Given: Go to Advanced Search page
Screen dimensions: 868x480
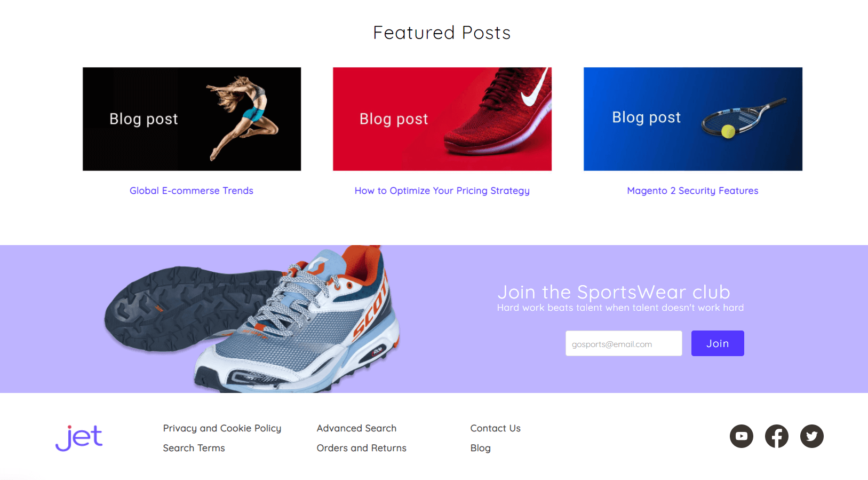Looking at the screenshot, I should 356,428.
